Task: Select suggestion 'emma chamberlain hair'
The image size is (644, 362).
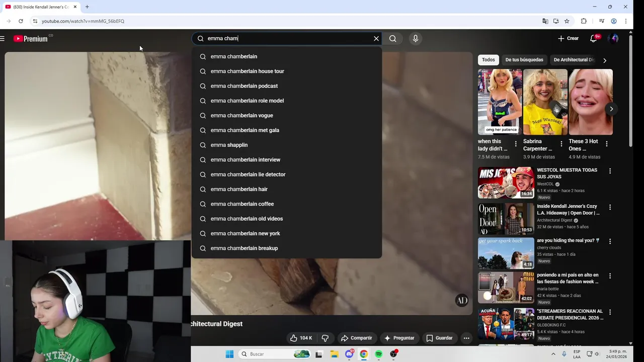Action: [x=286, y=189]
